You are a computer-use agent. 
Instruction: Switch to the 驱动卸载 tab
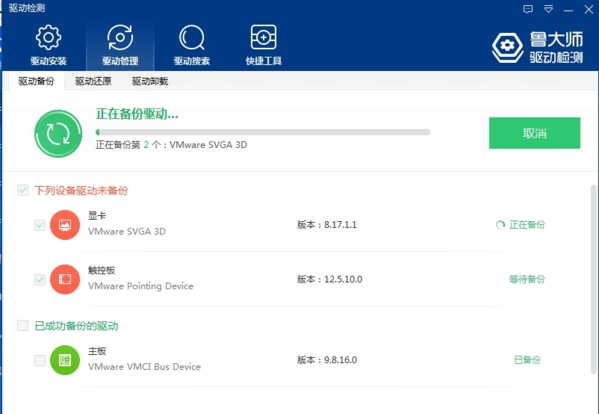[150, 81]
